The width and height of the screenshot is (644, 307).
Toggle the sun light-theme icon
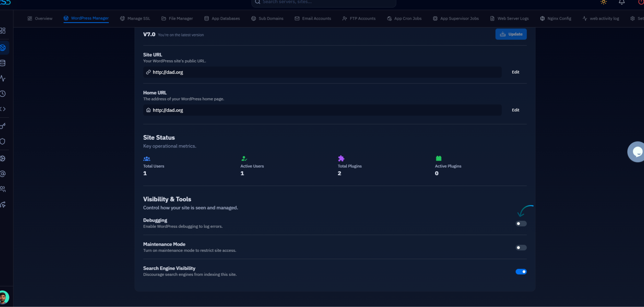604,2
